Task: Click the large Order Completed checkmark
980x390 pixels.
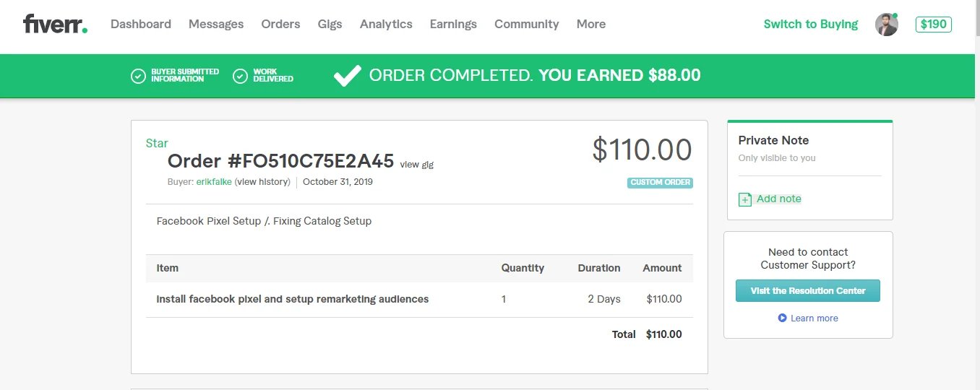Action: click(347, 76)
